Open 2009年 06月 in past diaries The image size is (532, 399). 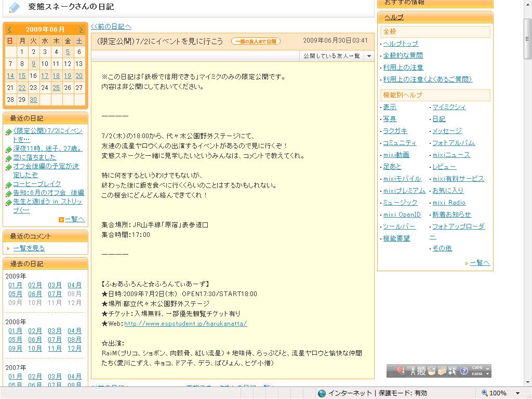[x=35, y=294]
